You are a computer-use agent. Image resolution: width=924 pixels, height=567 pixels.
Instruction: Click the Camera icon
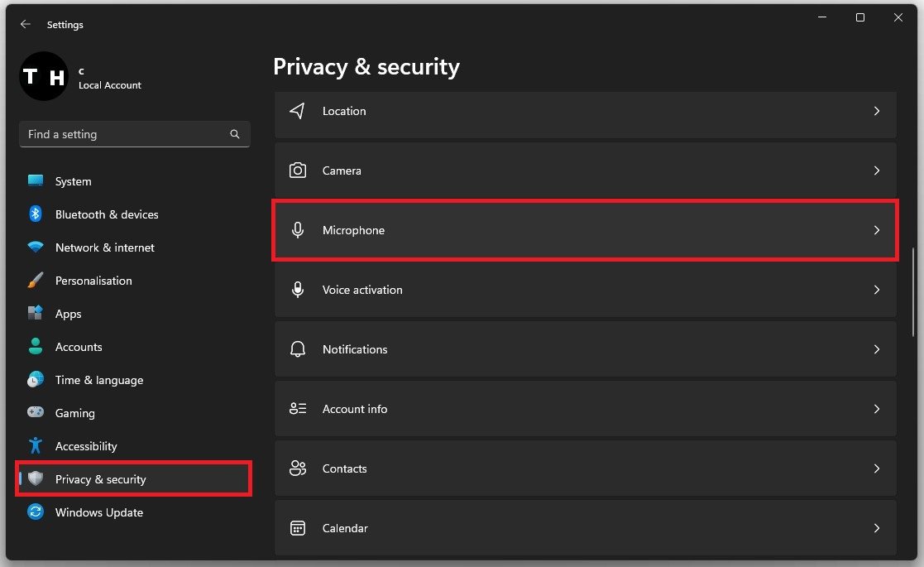point(298,171)
